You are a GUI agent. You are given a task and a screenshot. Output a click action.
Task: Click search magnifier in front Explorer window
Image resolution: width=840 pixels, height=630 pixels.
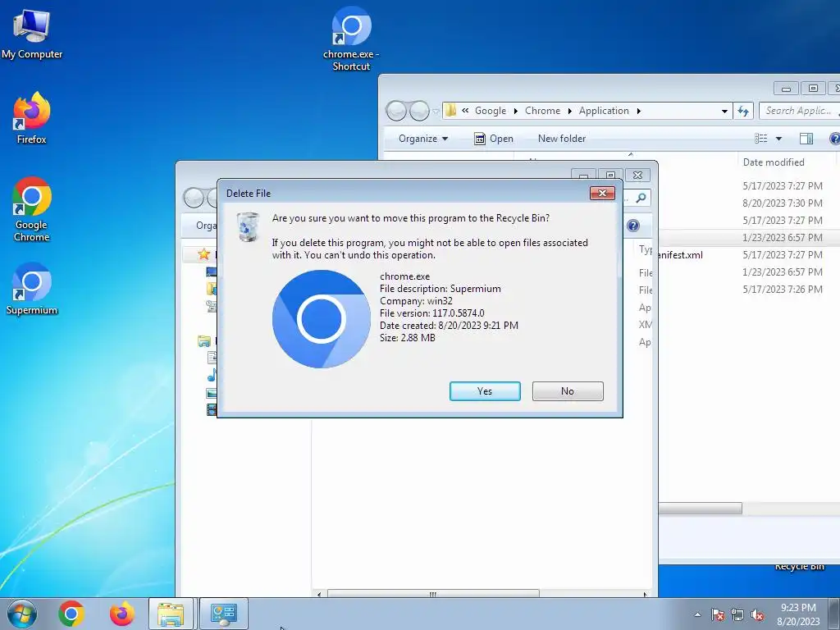tap(641, 199)
